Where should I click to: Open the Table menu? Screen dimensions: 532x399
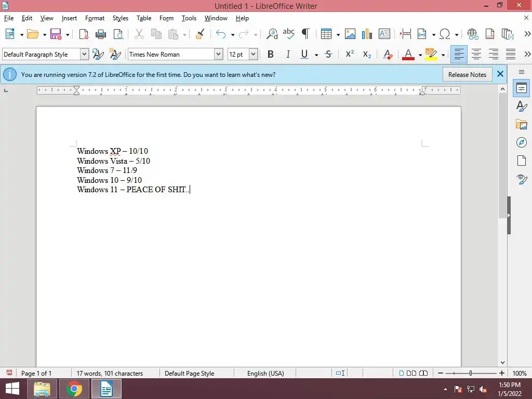pyautogui.click(x=144, y=18)
